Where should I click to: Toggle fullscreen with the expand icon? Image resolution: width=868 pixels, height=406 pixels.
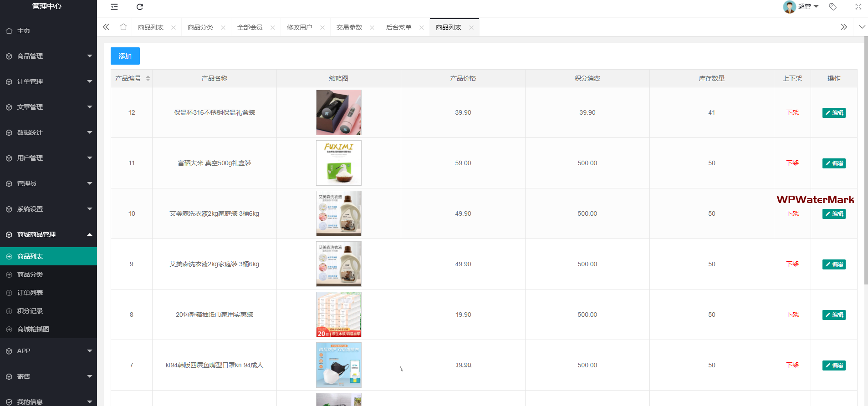pyautogui.click(x=858, y=7)
